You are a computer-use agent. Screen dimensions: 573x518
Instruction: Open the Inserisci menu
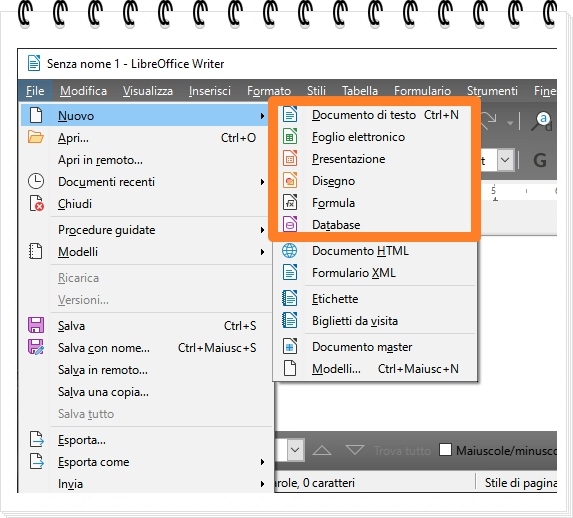pyautogui.click(x=210, y=91)
